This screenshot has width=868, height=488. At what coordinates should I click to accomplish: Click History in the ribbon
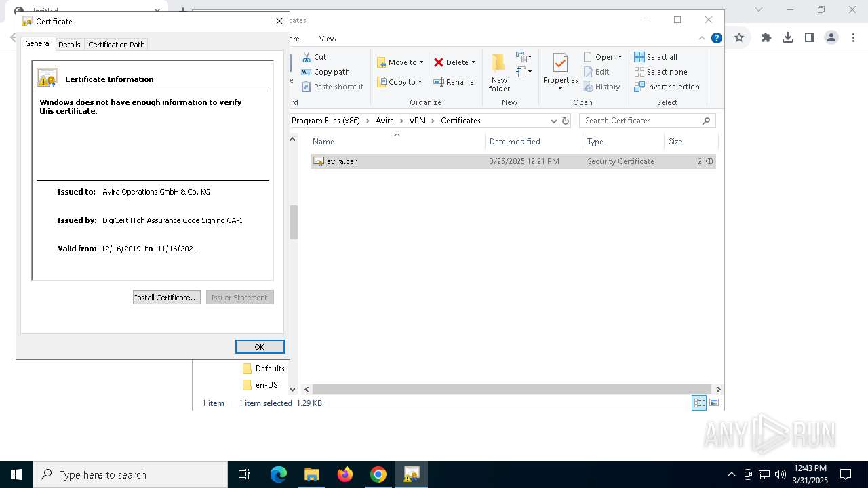tap(601, 87)
